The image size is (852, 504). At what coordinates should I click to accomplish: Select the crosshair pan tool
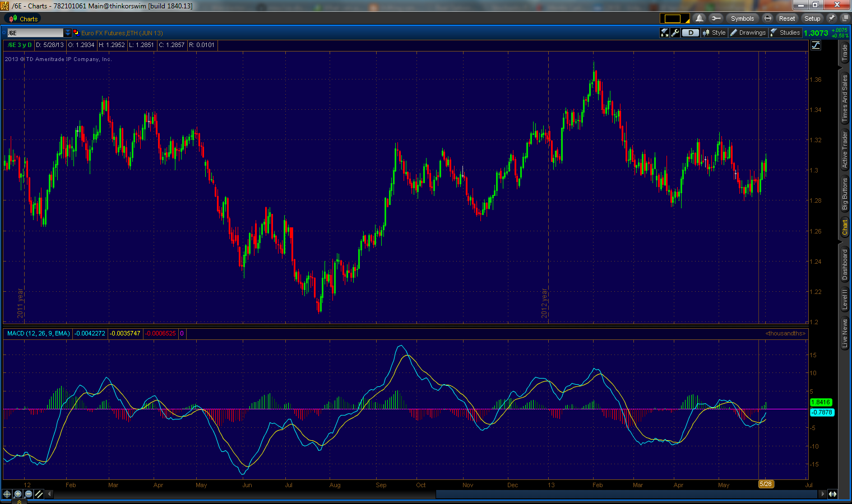pos(7,494)
